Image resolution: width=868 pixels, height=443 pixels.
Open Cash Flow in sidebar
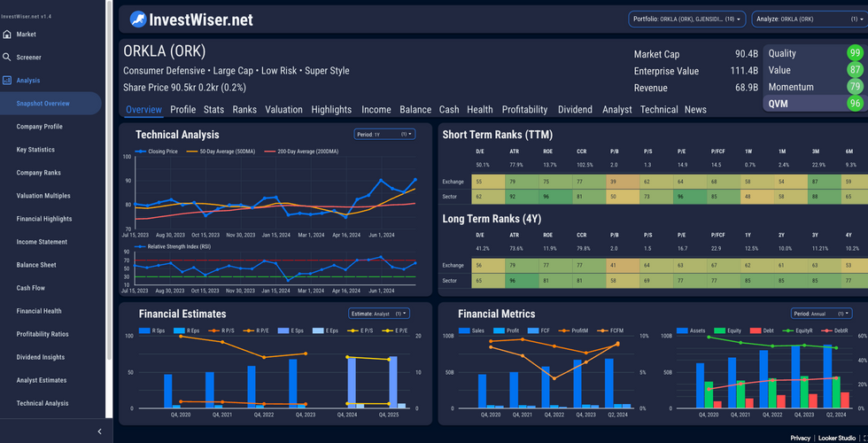click(30, 288)
